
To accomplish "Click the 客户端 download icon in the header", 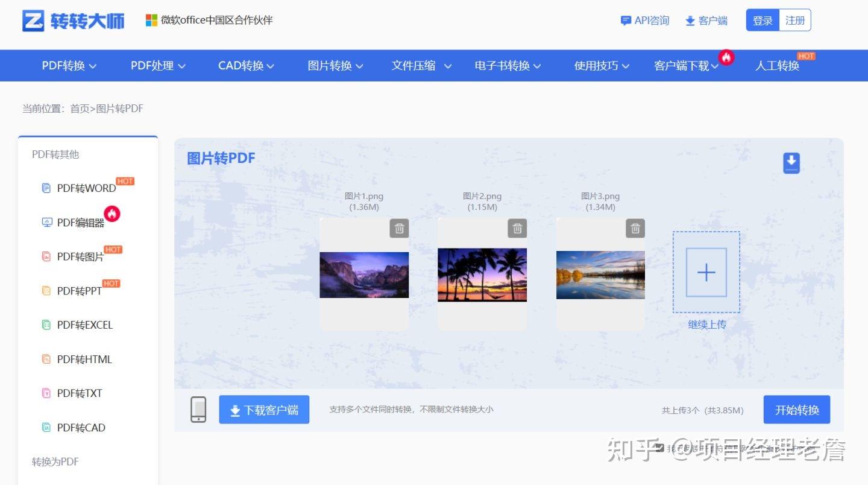I will click(x=690, y=20).
